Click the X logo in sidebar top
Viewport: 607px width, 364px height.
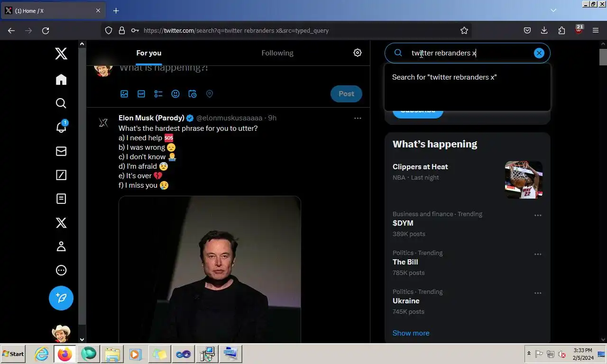click(x=61, y=54)
